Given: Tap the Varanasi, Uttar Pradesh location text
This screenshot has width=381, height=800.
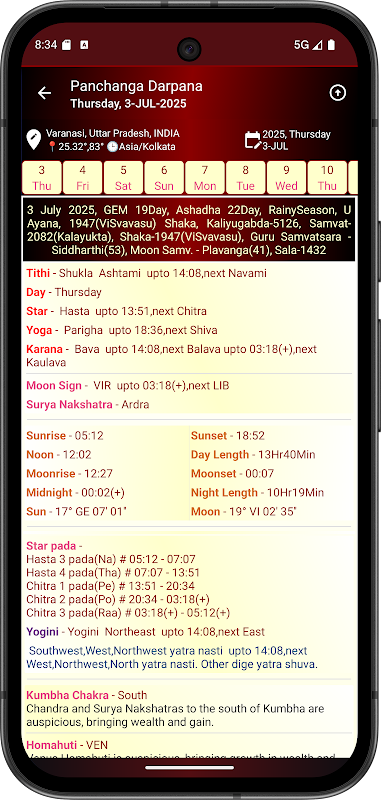Looking at the screenshot, I should point(113,134).
